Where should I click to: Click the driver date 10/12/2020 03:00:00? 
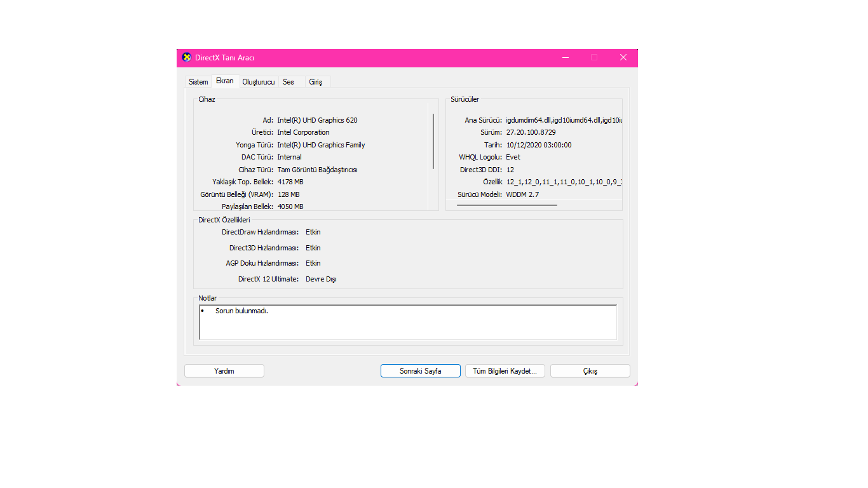[x=539, y=145]
